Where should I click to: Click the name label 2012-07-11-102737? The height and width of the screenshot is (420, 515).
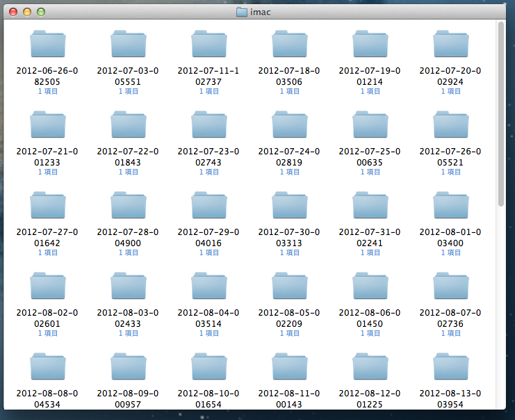(x=209, y=76)
